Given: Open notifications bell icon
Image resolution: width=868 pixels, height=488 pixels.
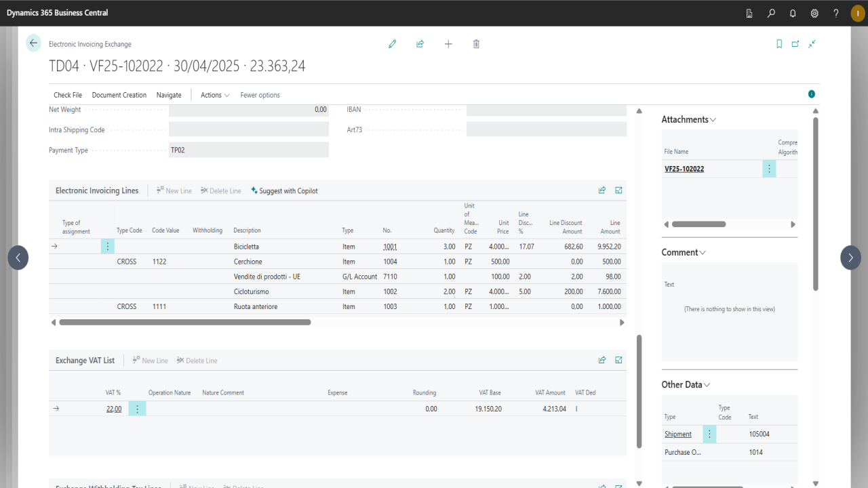Looking at the screenshot, I should point(793,13).
